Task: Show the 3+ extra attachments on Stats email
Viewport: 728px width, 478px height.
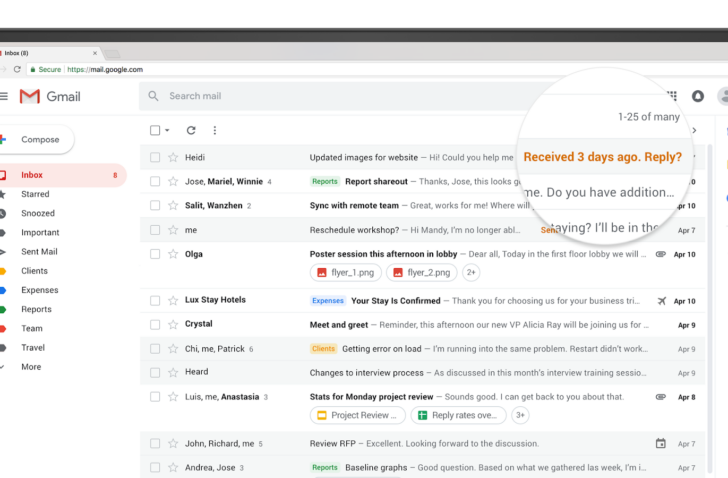Action: tap(520, 415)
